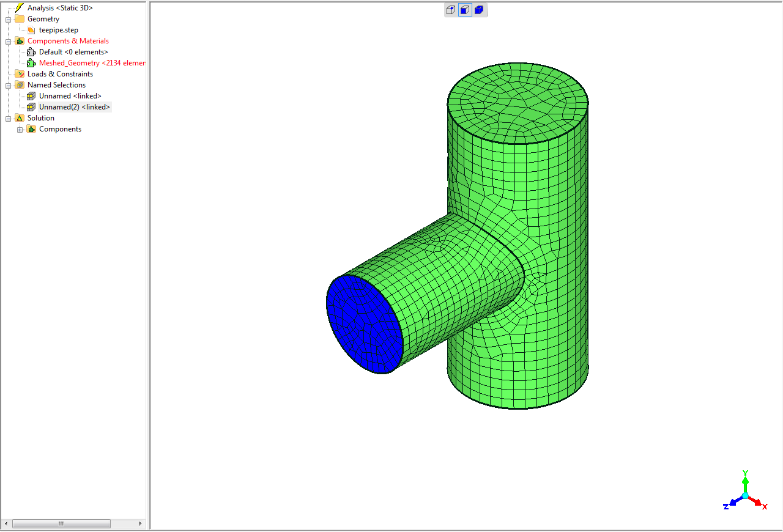Collapse the Named Selections node
The image size is (783, 532).
click(9, 85)
